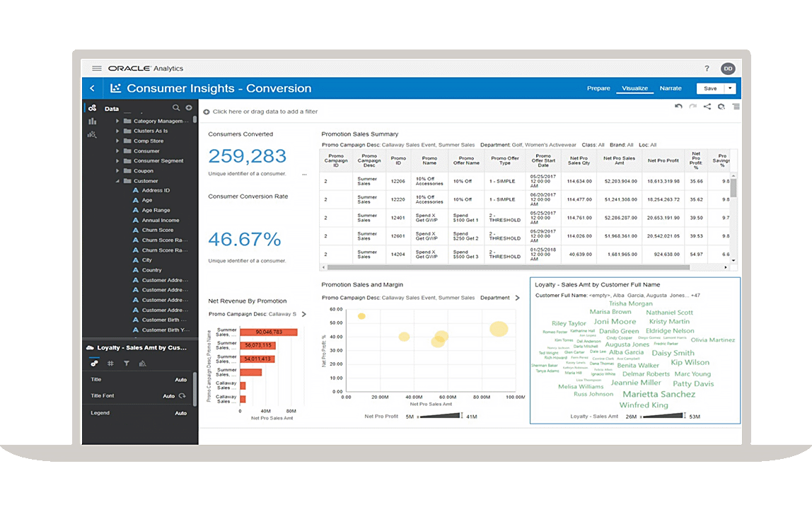Click 'Winfred King' in the tag cloud
The height and width of the screenshot is (512, 812).
click(x=644, y=405)
